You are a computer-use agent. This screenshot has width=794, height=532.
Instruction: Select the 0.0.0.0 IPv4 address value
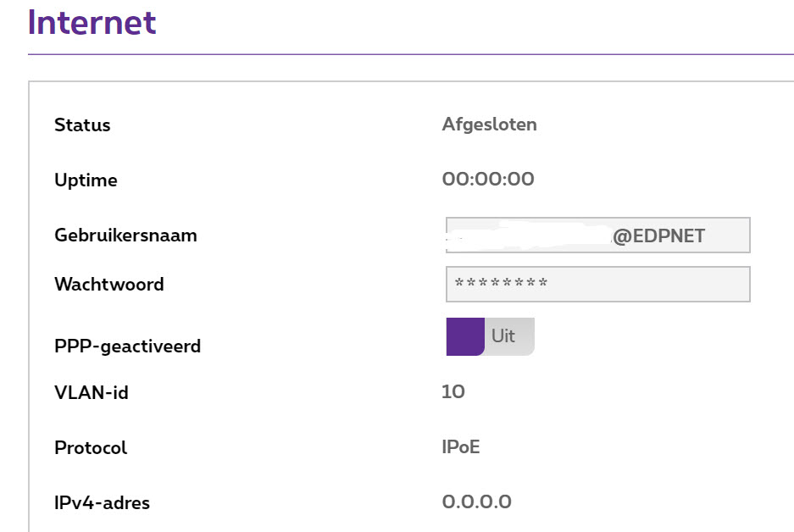click(476, 502)
